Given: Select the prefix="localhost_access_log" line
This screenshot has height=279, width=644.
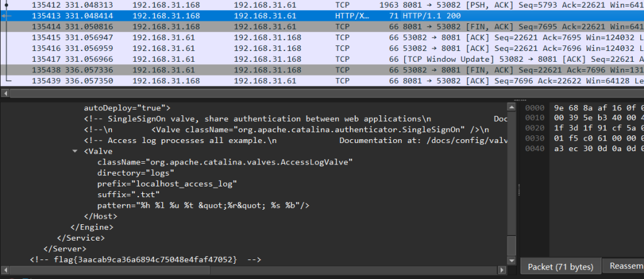Looking at the screenshot, I should pos(167,184).
